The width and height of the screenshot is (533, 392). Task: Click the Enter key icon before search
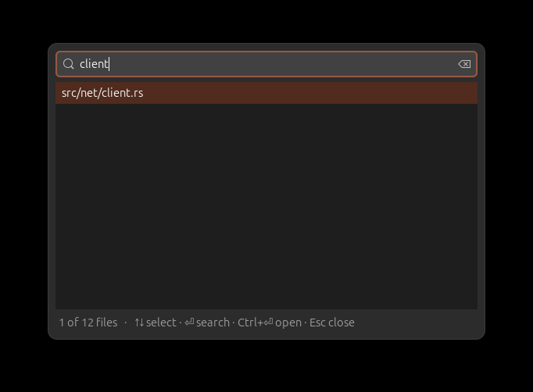189,322
